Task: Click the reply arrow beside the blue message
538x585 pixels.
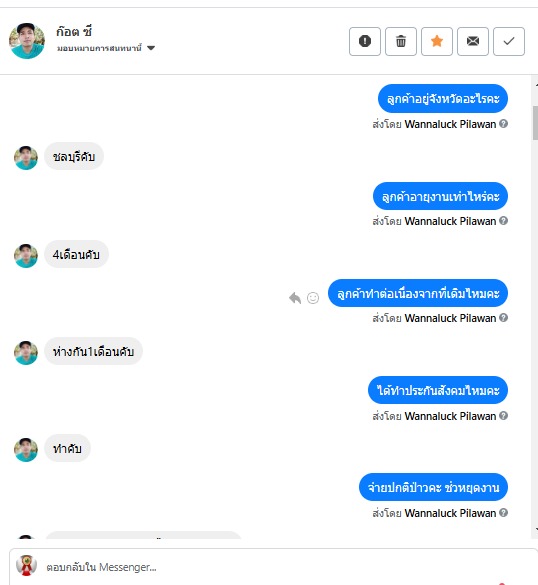Action: coord(295,298)
